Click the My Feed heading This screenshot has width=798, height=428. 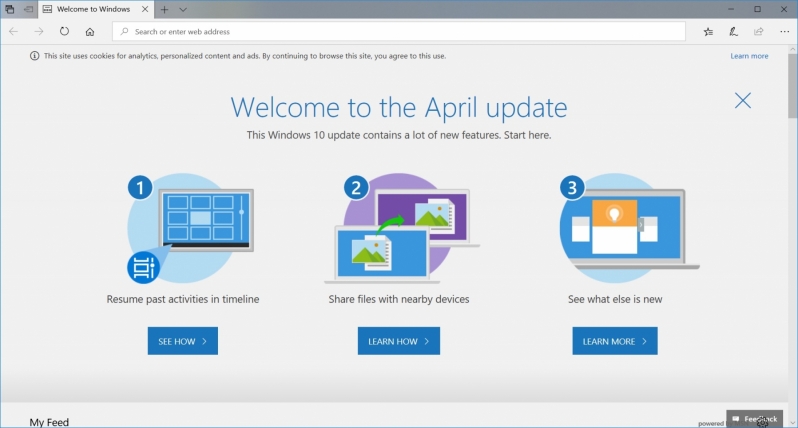coord(49,422)
